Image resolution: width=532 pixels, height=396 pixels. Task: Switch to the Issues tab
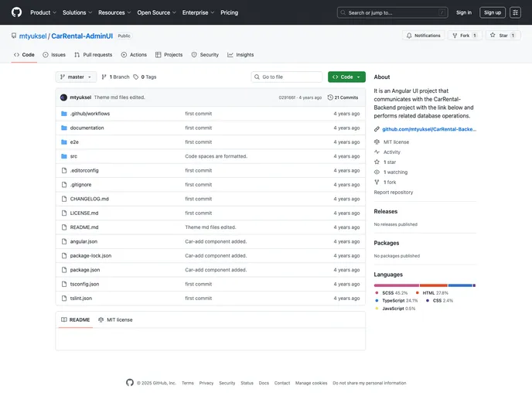point(54,55)
